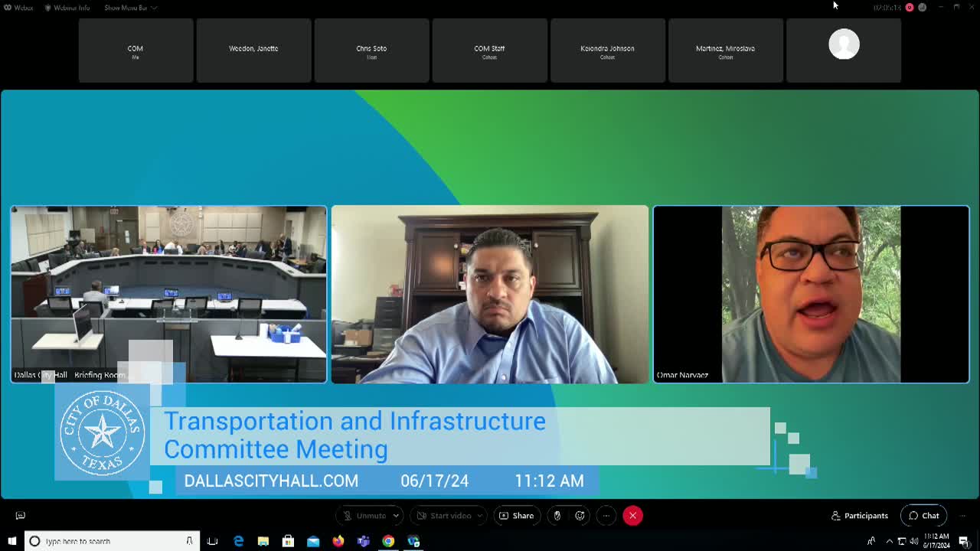Viewport: 980px width, 551px height.
Task: Open audio options arrow beside Unmute
Action: point(397,516)
